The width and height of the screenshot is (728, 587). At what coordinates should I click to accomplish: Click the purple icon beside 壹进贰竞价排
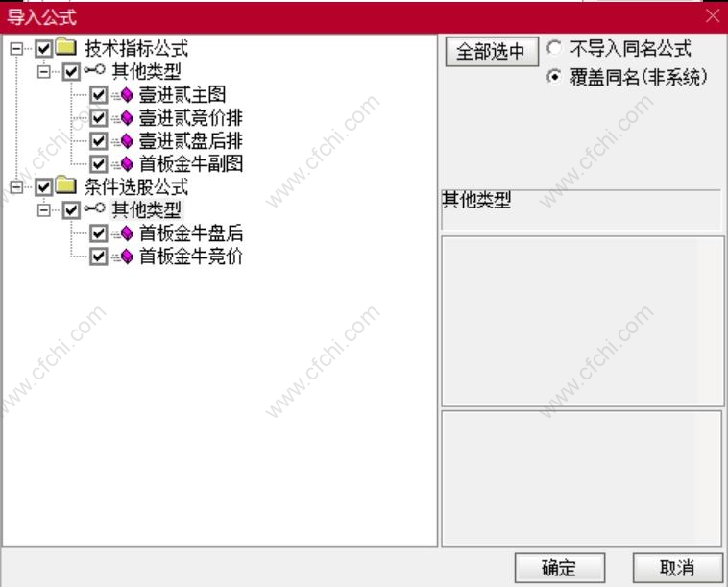tap(123, 118)
